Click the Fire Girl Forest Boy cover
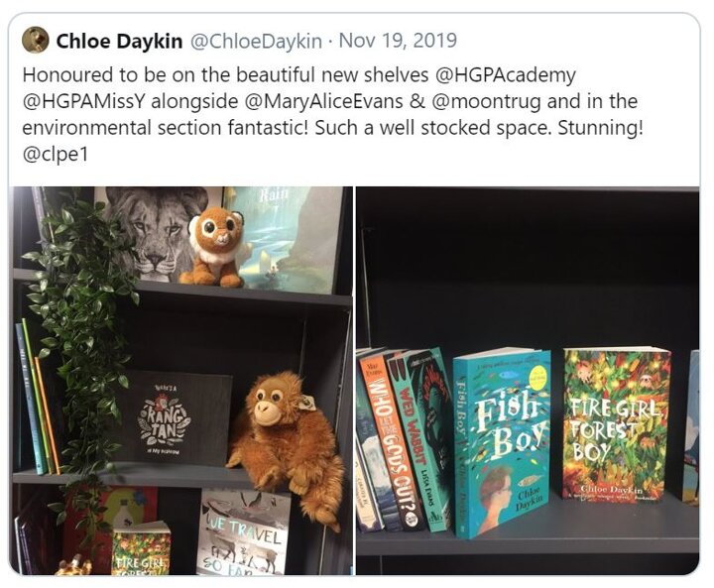The width and height of the screenshot is (714, 588). 616,425
